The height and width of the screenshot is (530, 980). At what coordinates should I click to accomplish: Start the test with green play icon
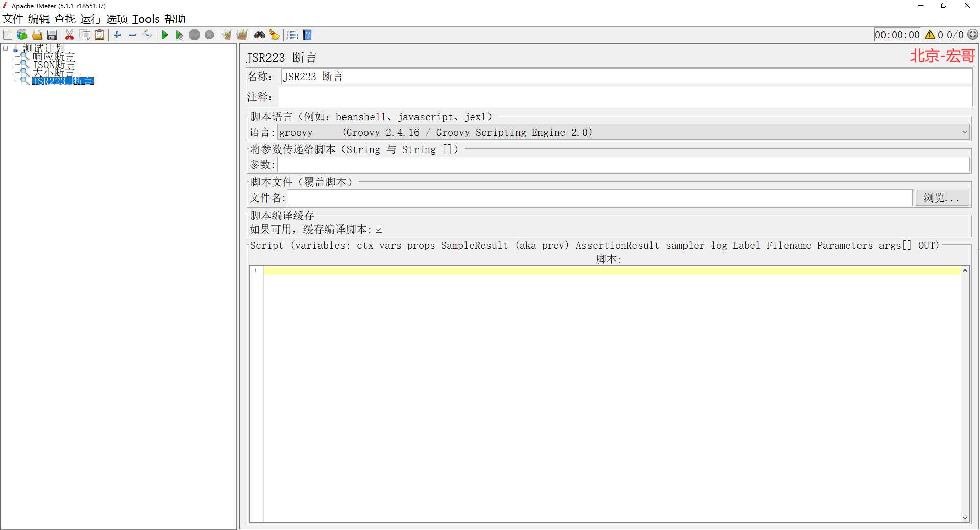[165, 35]
